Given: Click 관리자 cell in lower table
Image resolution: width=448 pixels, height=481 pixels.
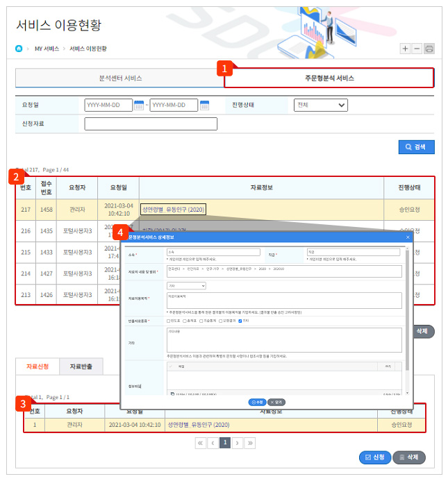Looking at the screenshot, I should [74, 425].
